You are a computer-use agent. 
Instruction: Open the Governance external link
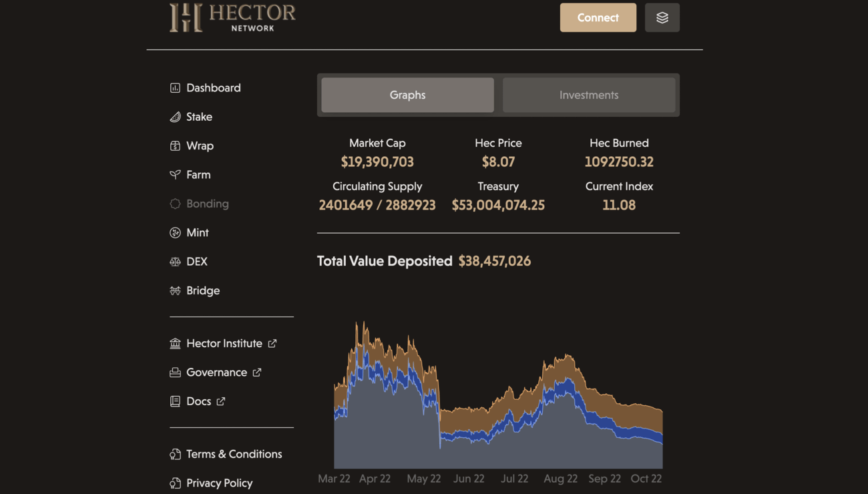point(216,373)
